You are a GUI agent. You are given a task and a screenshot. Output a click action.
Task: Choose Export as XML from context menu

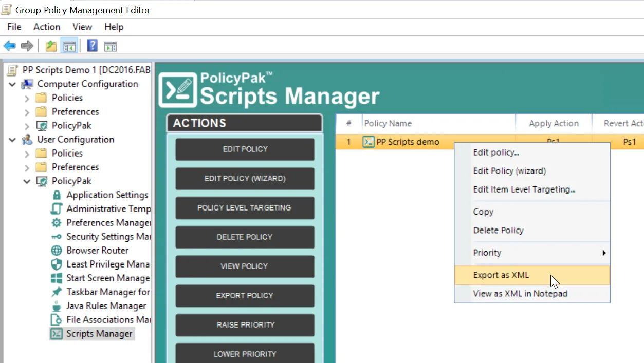click(x=532, y=275)
